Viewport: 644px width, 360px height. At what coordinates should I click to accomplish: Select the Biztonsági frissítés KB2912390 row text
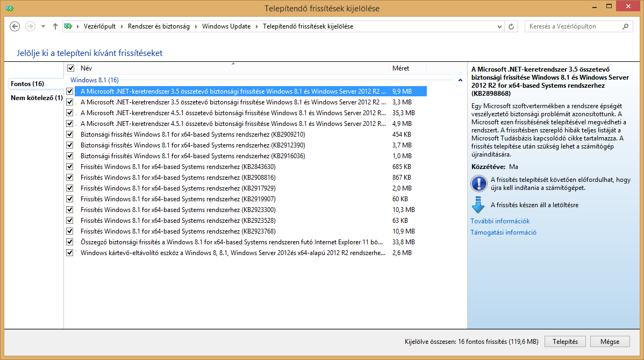coord(192,145)
